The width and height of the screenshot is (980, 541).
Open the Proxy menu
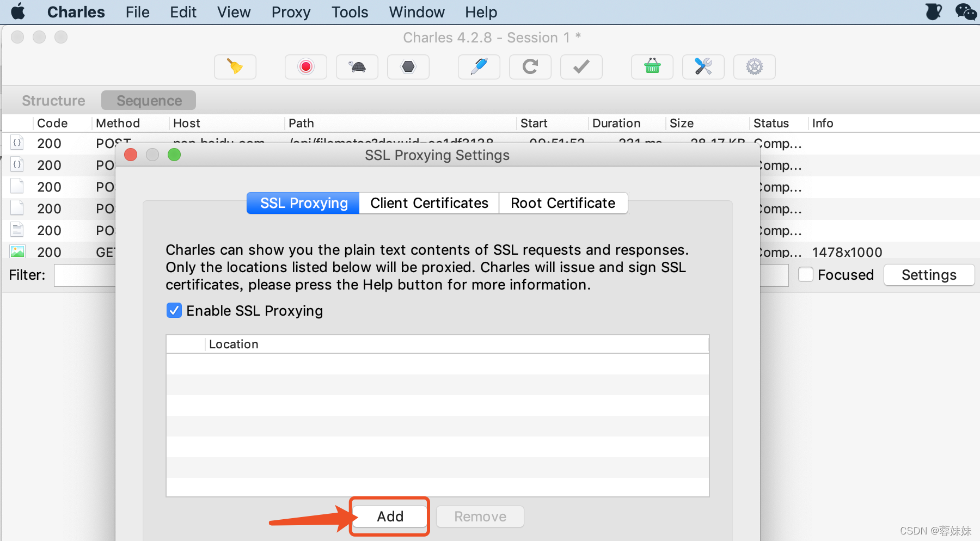click(x=291, y=12)
